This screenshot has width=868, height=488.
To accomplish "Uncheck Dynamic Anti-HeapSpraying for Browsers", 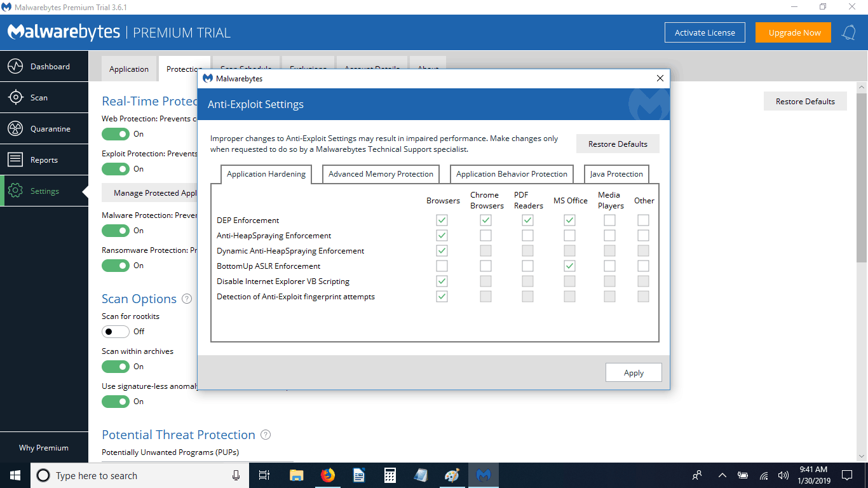I will click(442, 251).
